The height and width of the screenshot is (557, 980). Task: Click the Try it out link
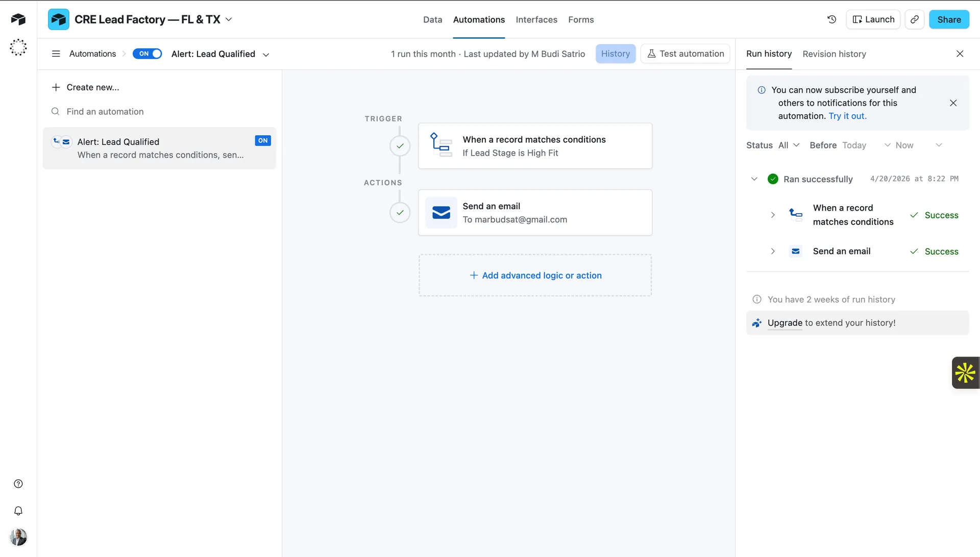point(847,116)
